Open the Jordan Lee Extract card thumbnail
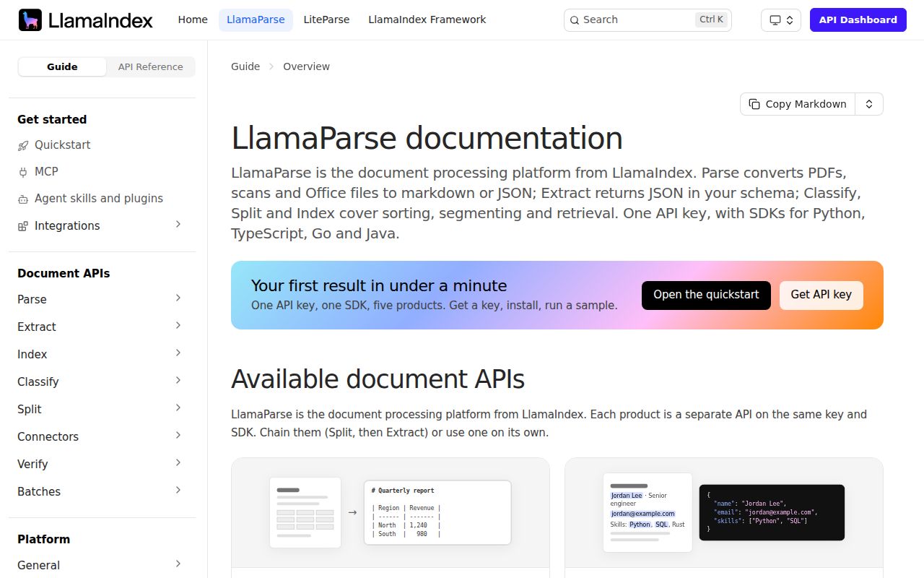Screen dimensions: 924x578 coord(724,513)
